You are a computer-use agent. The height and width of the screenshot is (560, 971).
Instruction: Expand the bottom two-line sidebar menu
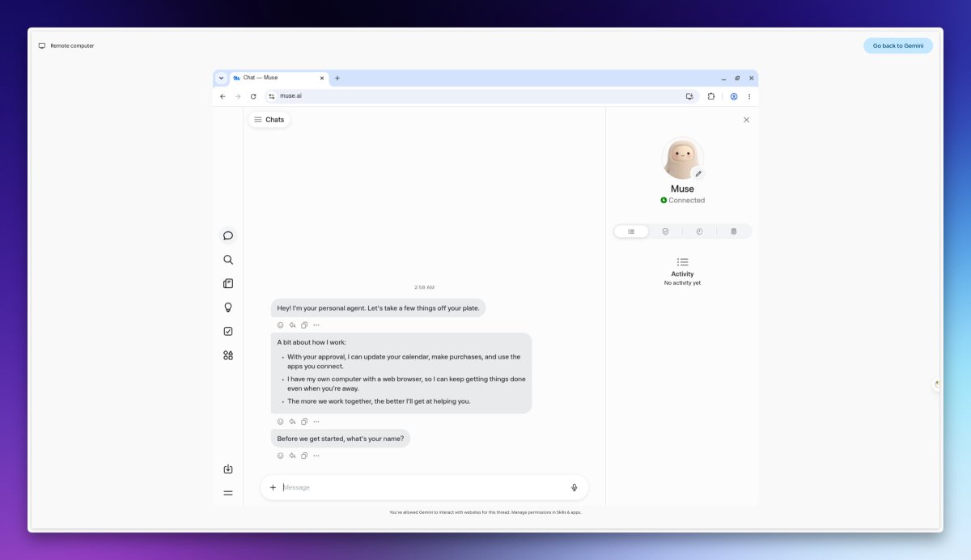click(228, 493)
